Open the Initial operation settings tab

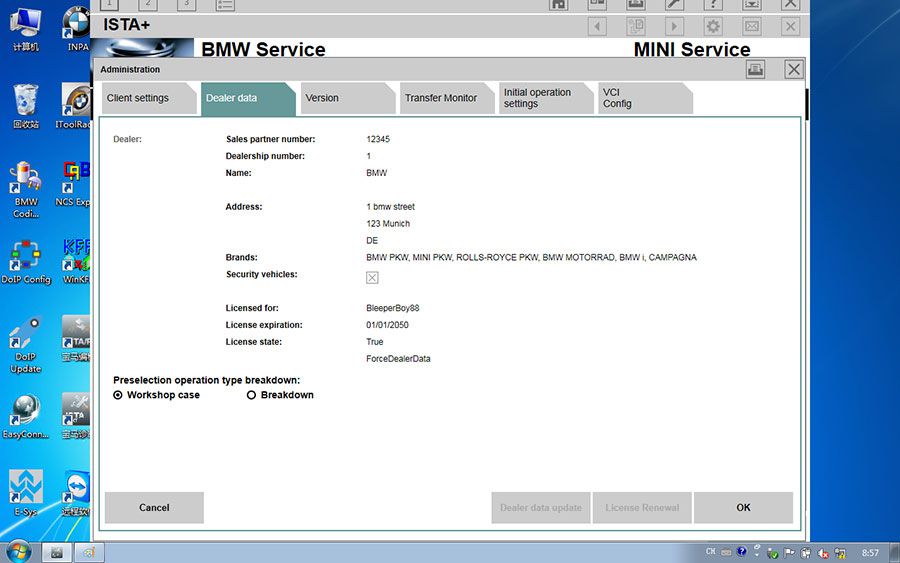pyautogui.click(x=546, y=98)
